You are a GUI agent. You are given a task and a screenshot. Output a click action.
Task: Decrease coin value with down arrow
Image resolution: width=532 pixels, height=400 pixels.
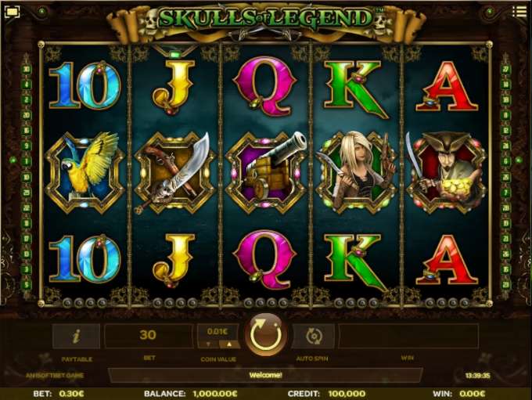[208, 344]
